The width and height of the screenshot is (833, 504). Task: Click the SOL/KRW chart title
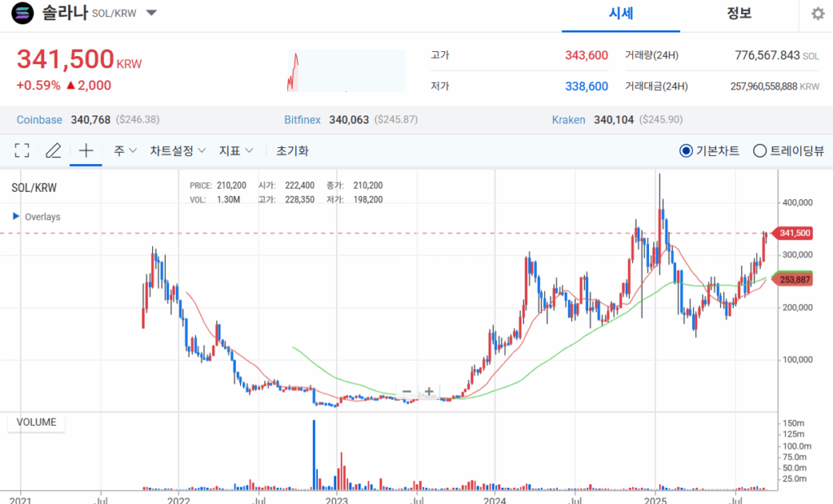click(x=34, y=188)
